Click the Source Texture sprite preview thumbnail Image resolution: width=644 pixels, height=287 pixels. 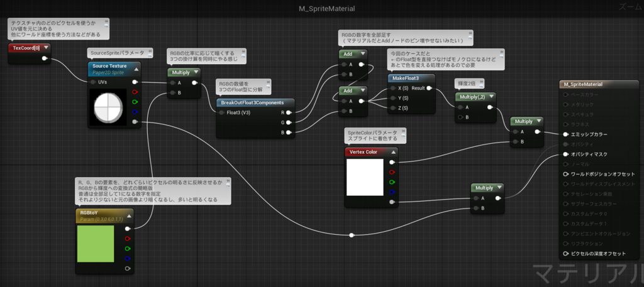point(108,108)
